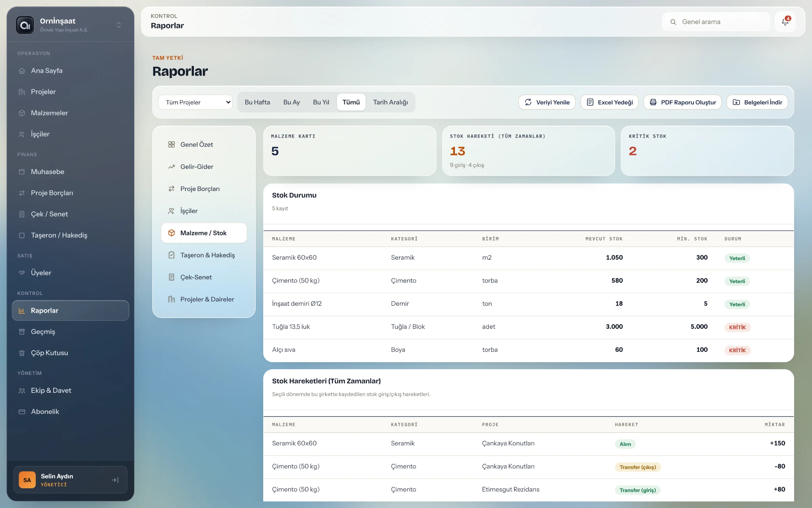The height and width of the screenshot is (508, 812).
Task: Select the Tarih Aralığı period filter
Action: pyautogui.click(x=390, y=102)
